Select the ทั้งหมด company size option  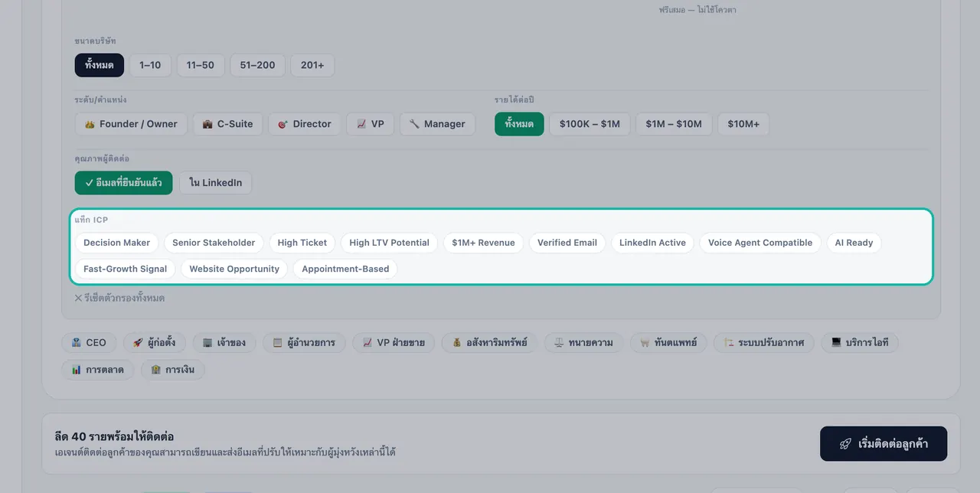pos(100,65)
